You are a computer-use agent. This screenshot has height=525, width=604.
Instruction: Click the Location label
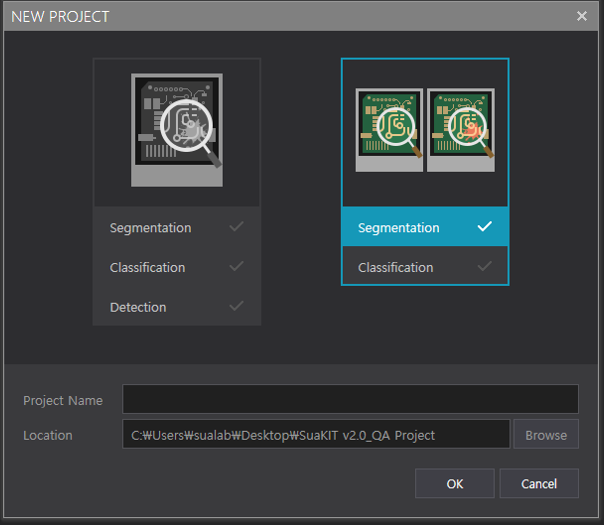pyautogui.click(x=48, y=435)
